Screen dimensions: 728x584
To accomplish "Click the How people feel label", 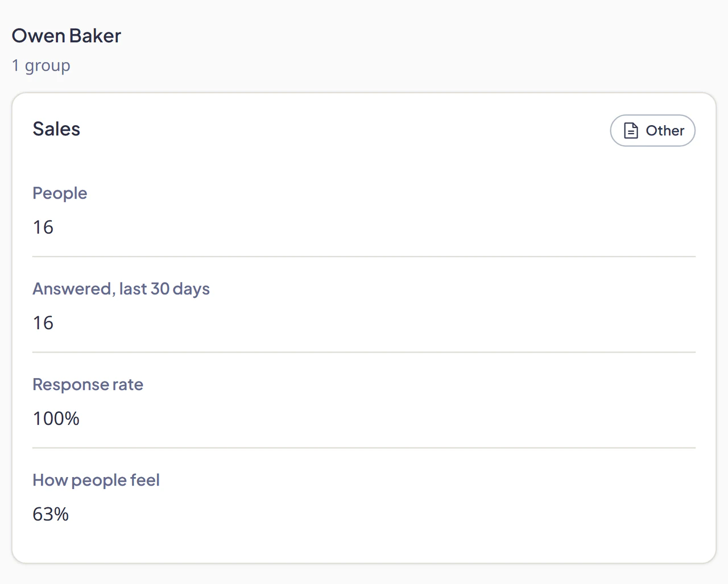I will click(96, 481).
